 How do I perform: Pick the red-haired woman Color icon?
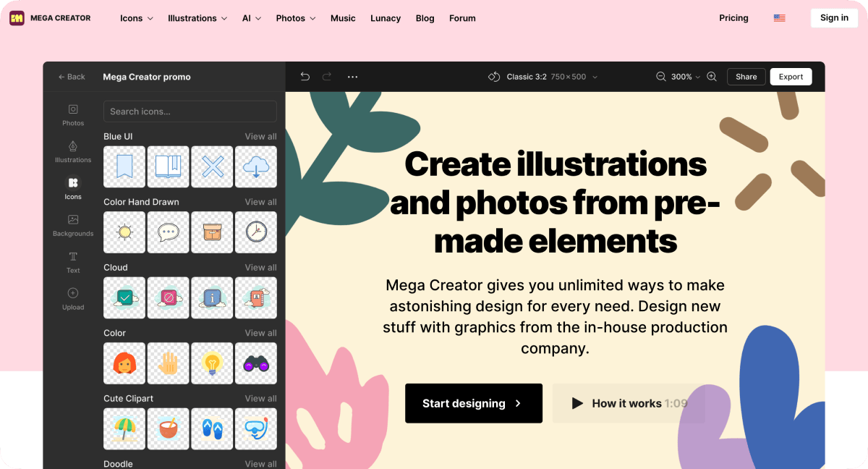pyautogui.click(x=124, y=363)
